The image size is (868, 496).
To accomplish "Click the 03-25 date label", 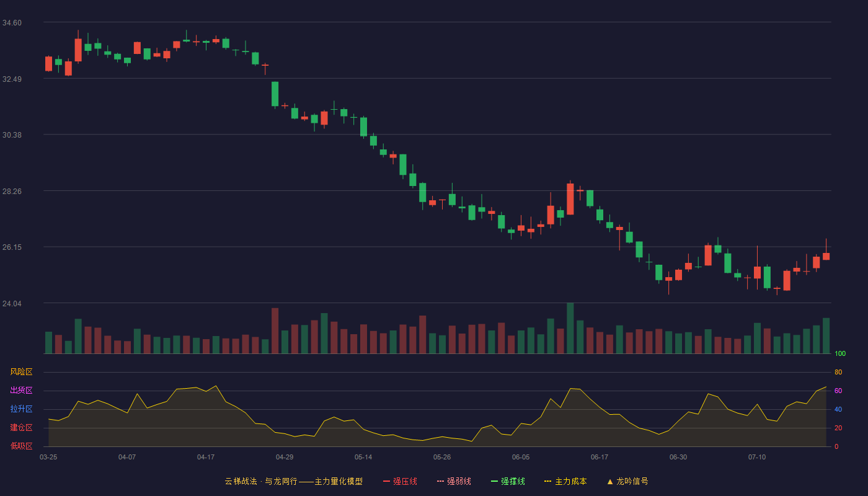I will (x=48, y=457).
